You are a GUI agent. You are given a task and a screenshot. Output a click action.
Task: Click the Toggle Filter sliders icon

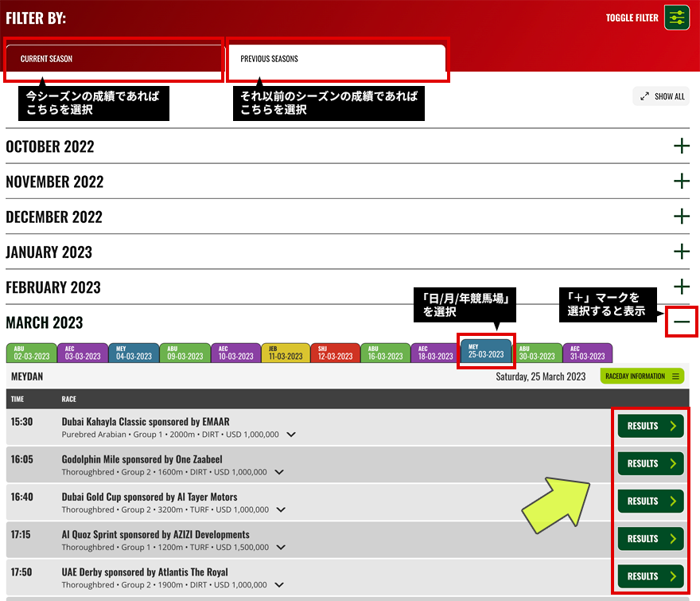click(677, 18)
